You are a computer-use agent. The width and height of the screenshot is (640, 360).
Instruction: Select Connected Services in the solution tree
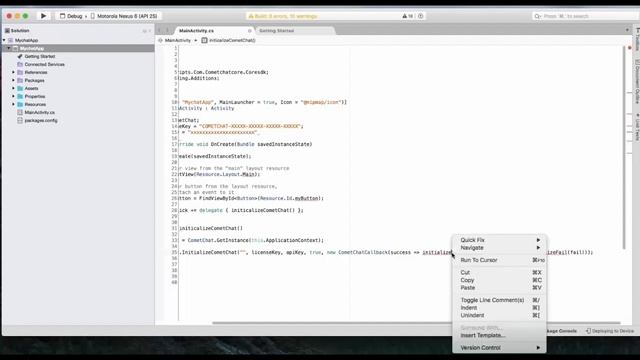pos(44,64)
